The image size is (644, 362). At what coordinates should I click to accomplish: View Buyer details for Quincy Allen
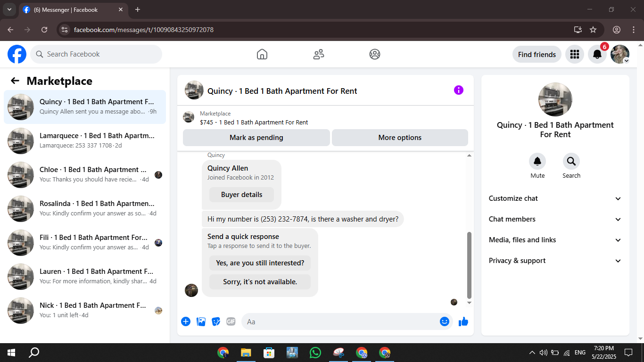point(241,195)
